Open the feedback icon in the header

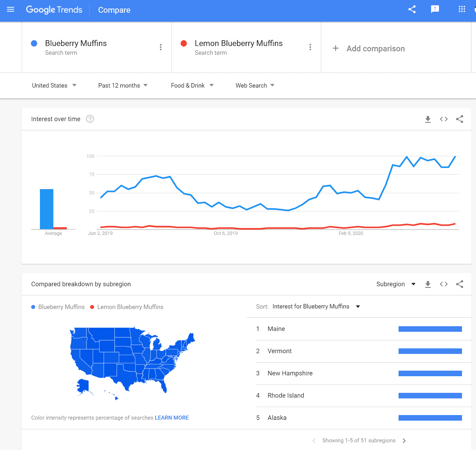[435, 9]
